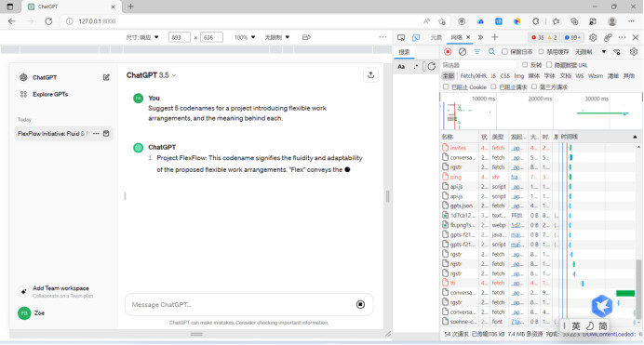Open the 100% zoom dropdown
The image size is (644, 345).
coord(245,37)
